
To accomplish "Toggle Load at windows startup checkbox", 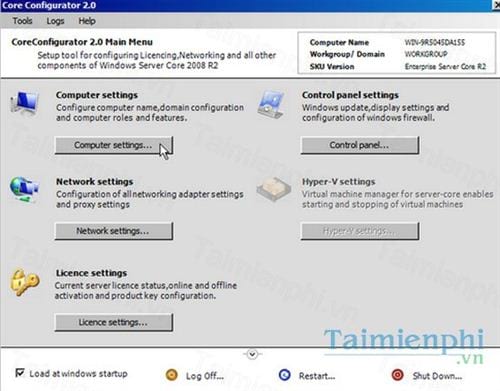I will click(20, 373).
